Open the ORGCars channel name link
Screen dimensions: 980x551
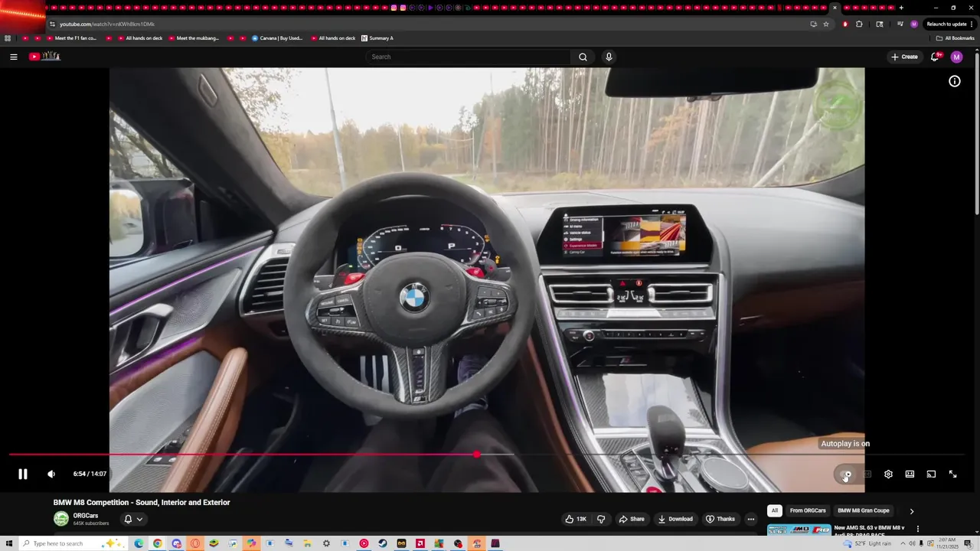[86, 516]
